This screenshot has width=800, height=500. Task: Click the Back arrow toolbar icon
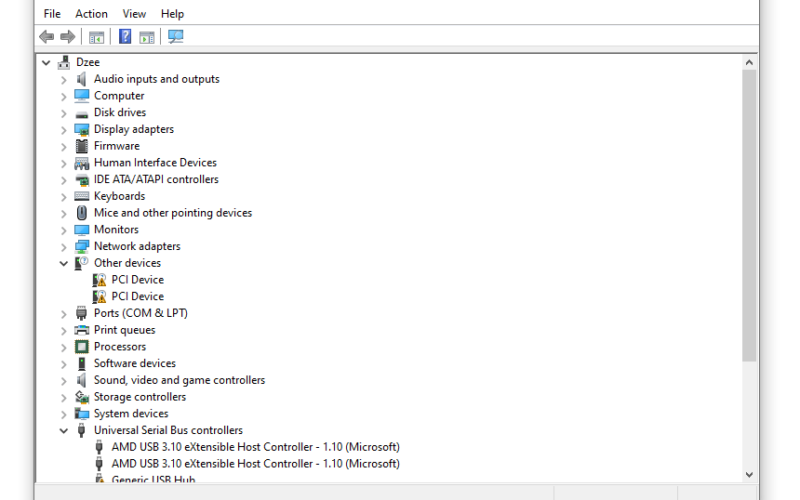(x=46, y=37)
